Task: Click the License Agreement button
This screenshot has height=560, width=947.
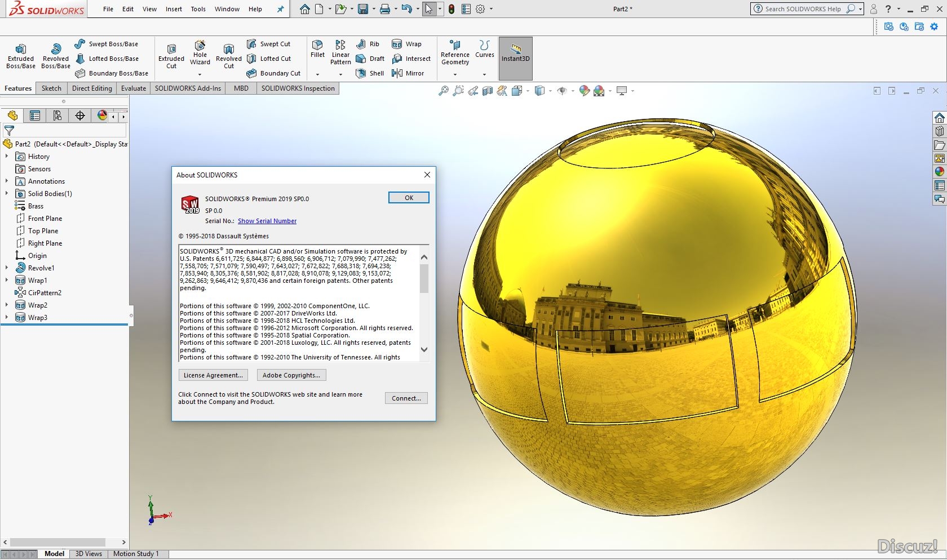Action: (x=213, y=375)
